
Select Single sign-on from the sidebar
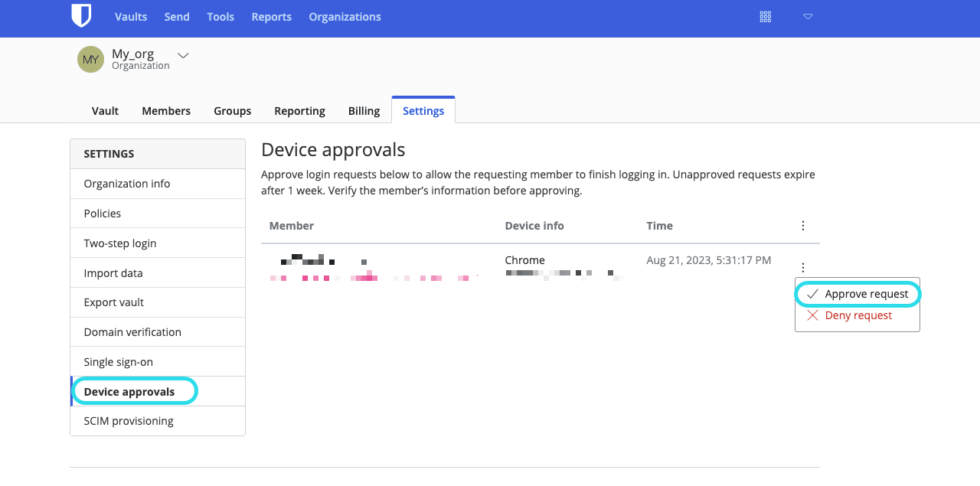120,361
